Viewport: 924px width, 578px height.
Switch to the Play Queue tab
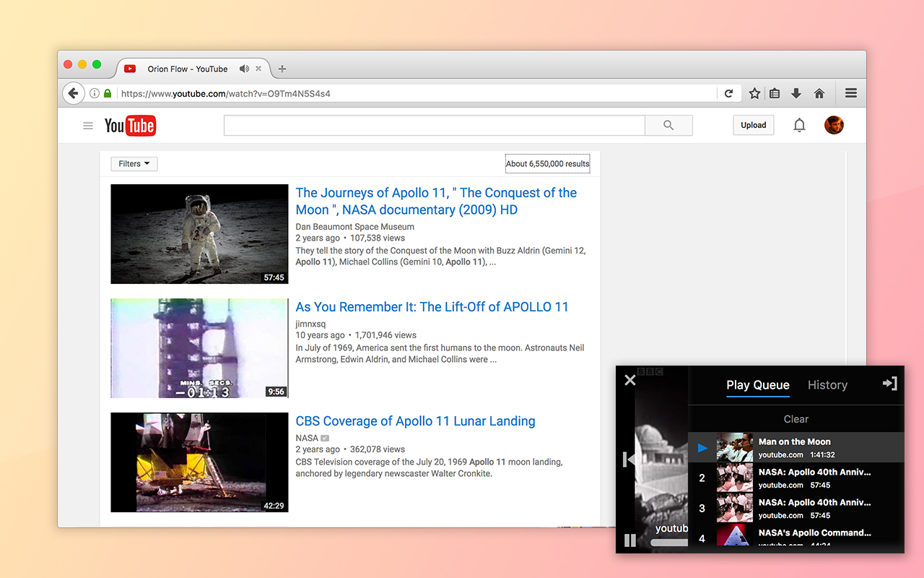point(758,385)
